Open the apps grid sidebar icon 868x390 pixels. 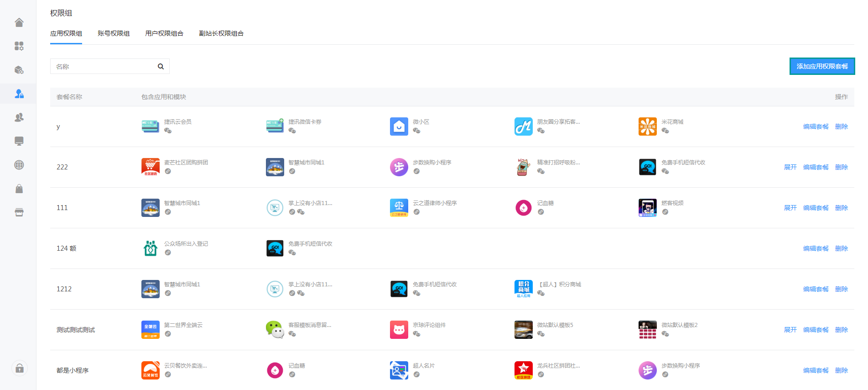(x=19, y=46)
